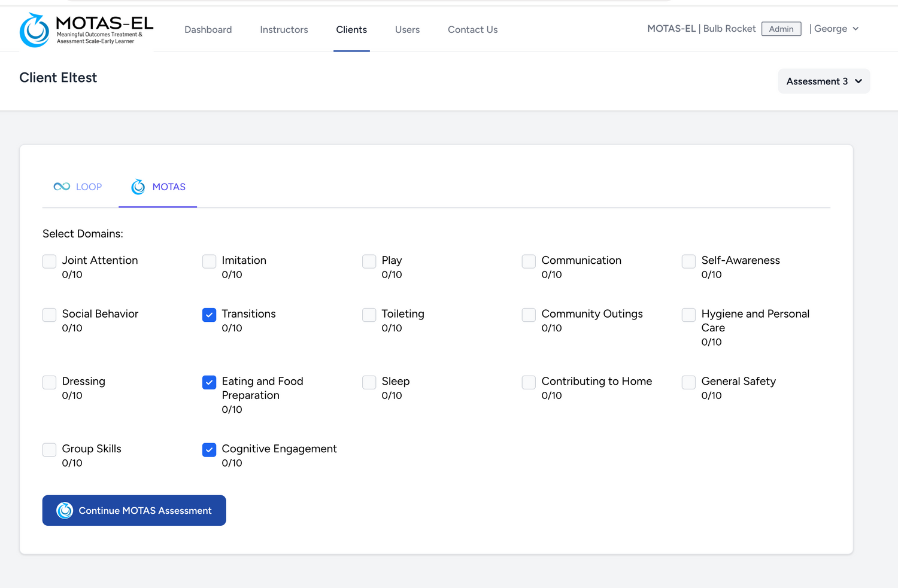Image resolution: width=898 pixels, height=588 pixels.
Task: Switch to the LOOP tab
Action: pyautogui.click(x=88, y=187)
